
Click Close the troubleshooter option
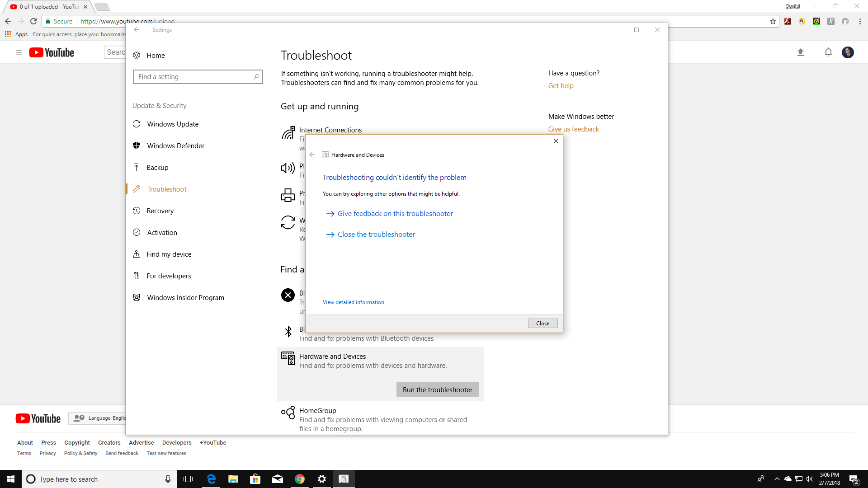376,234
